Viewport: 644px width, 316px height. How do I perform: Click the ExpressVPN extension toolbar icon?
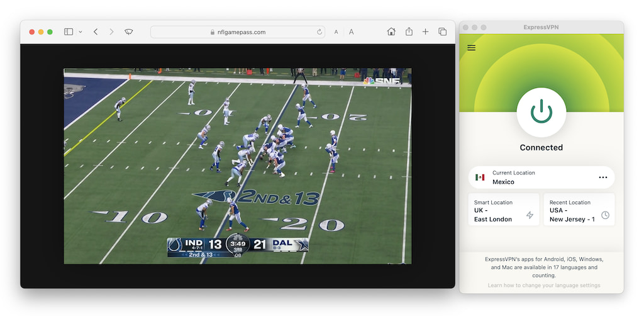pos(129,31)
